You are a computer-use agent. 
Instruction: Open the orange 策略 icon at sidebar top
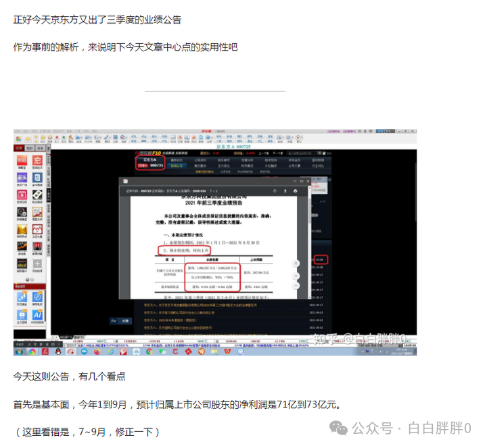(22, 161)
